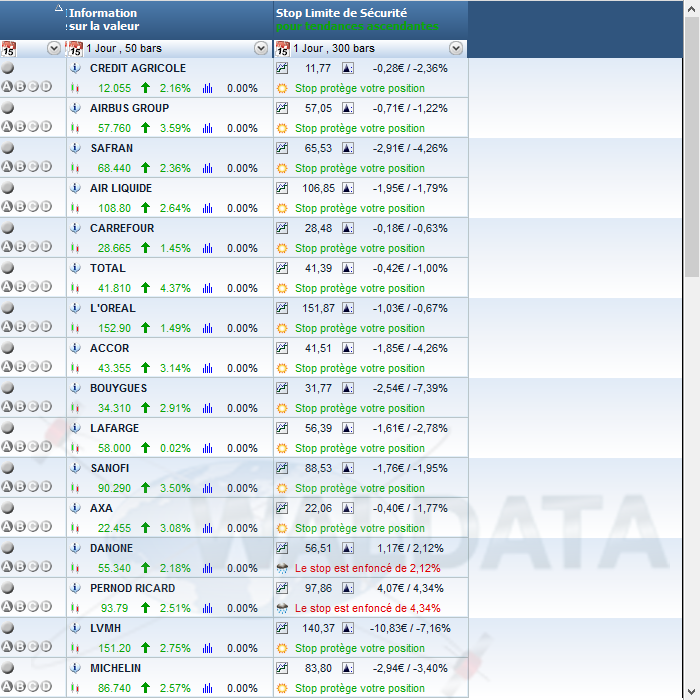Click the SANOFI stock name
The height and width of the screenshot is (700, 700).
pyautogui.click(x=110, y=468)
